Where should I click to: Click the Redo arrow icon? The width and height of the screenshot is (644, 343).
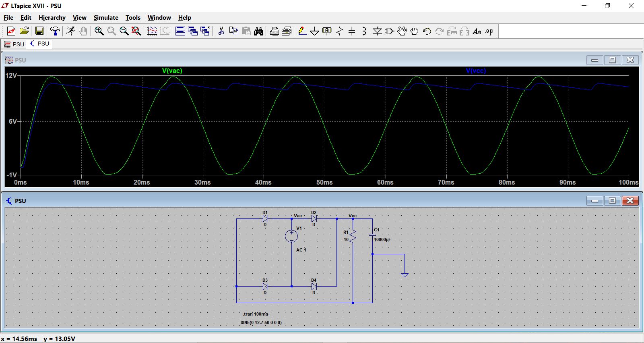click(x=440, y=31)
